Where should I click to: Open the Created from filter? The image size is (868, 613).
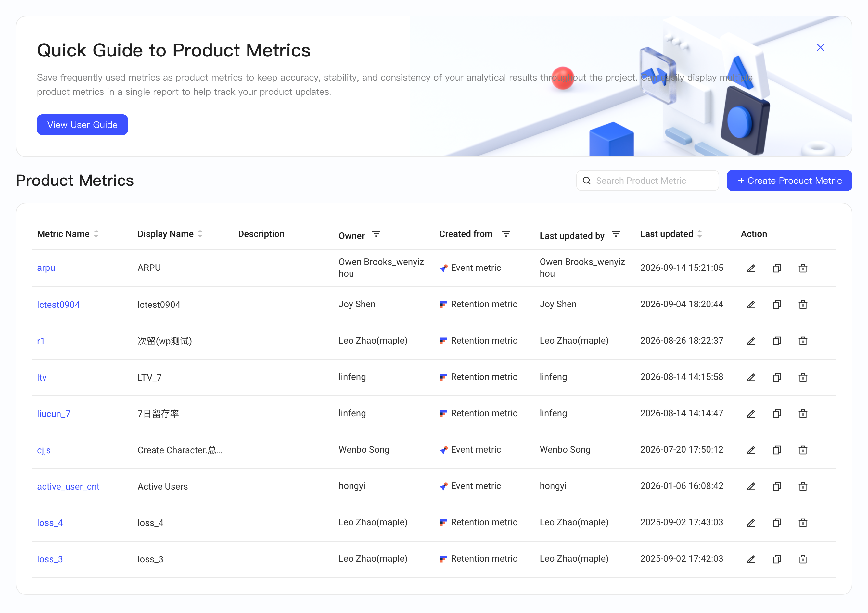pyautogui.click(x=506, y=234)
